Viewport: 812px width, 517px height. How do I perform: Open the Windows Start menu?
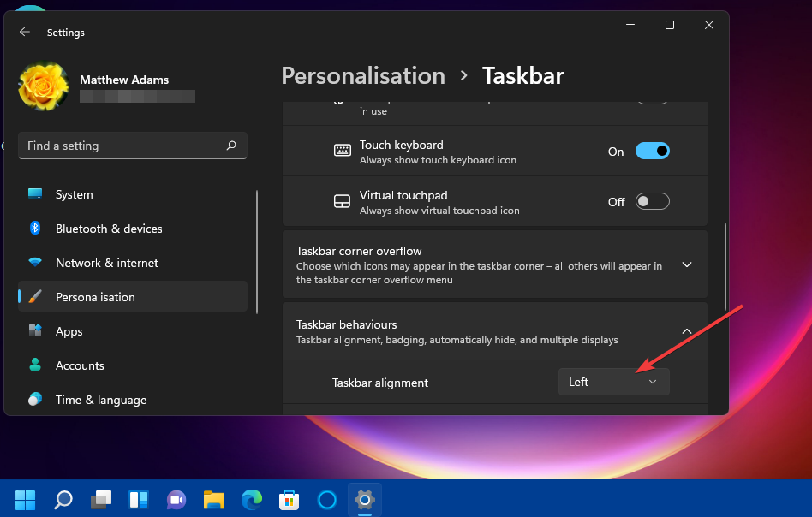[x=25, y=499]
